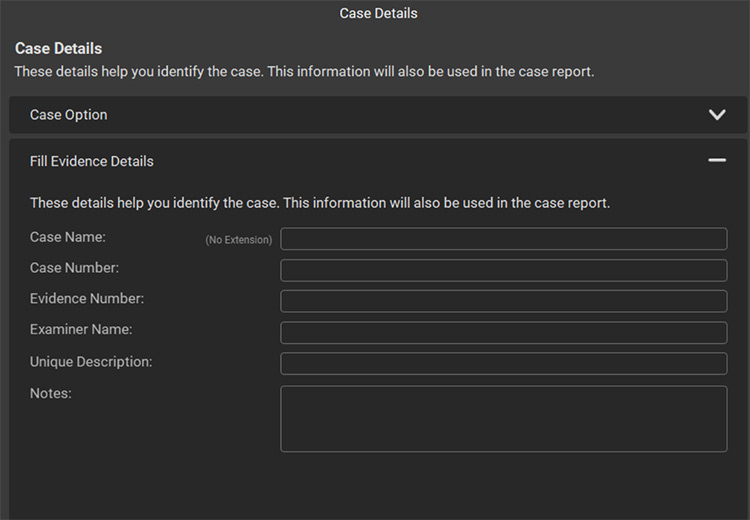Click the "Evidence Number:" label

pos(87,299)
